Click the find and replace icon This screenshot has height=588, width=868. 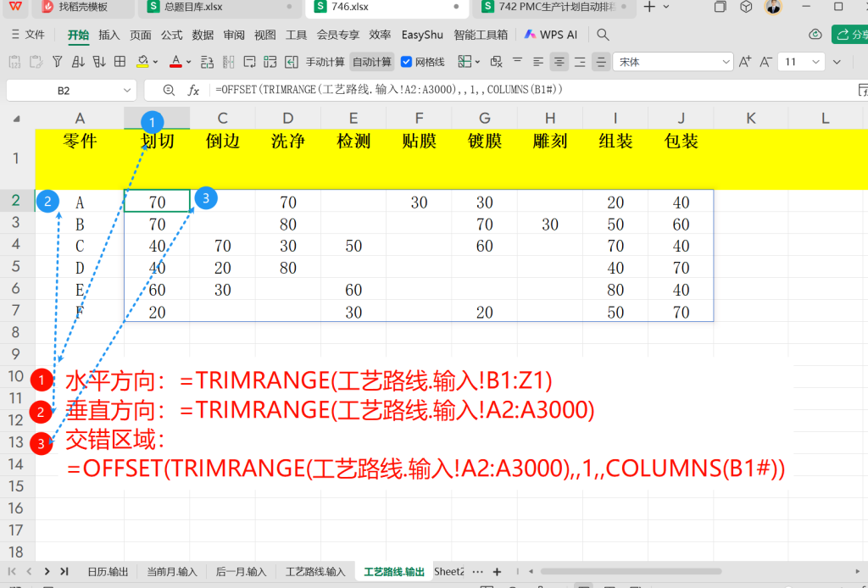coord(497,62)
